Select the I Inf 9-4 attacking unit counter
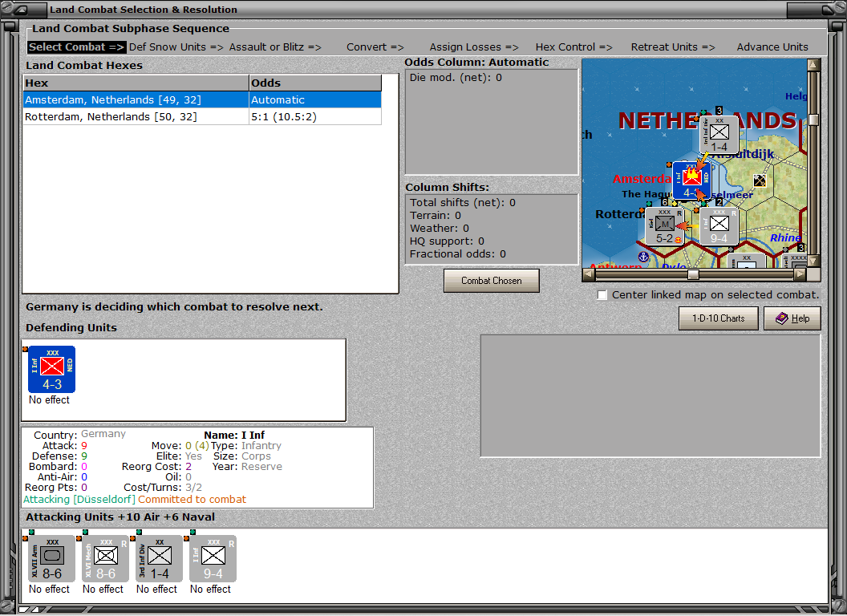 click(213, 559)
